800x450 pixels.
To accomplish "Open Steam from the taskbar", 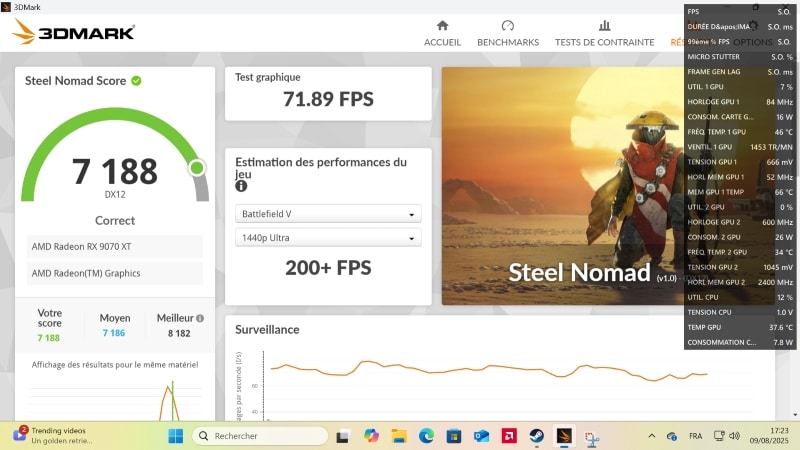I will 536,436.
